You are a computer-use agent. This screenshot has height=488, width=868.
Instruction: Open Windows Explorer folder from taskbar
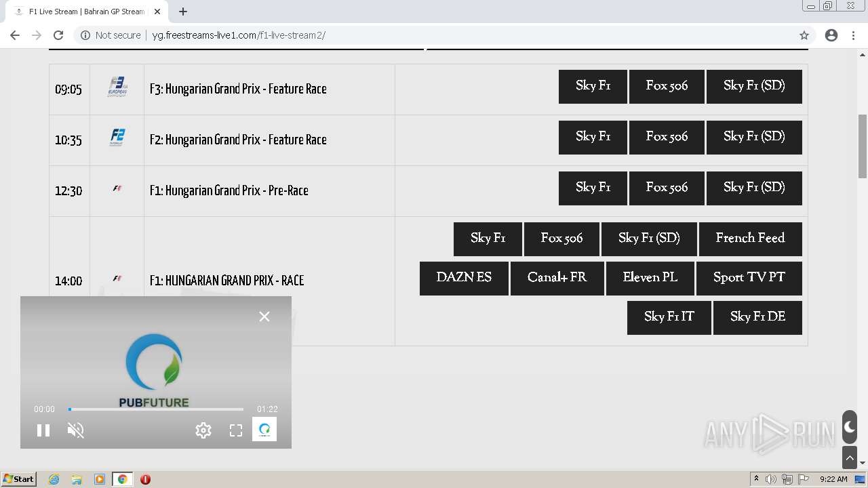[77, 479]
